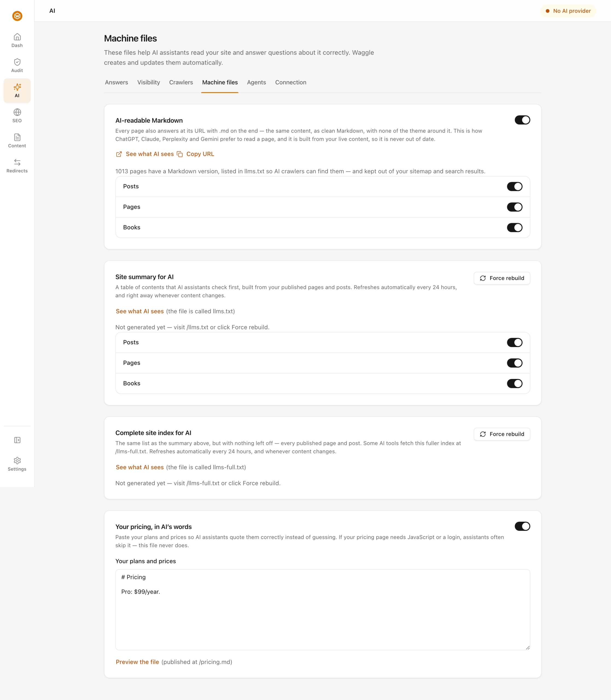Open See what AI sees for llms.txt
Viewport: 611px width, 700px height.
tap(139, 311)
